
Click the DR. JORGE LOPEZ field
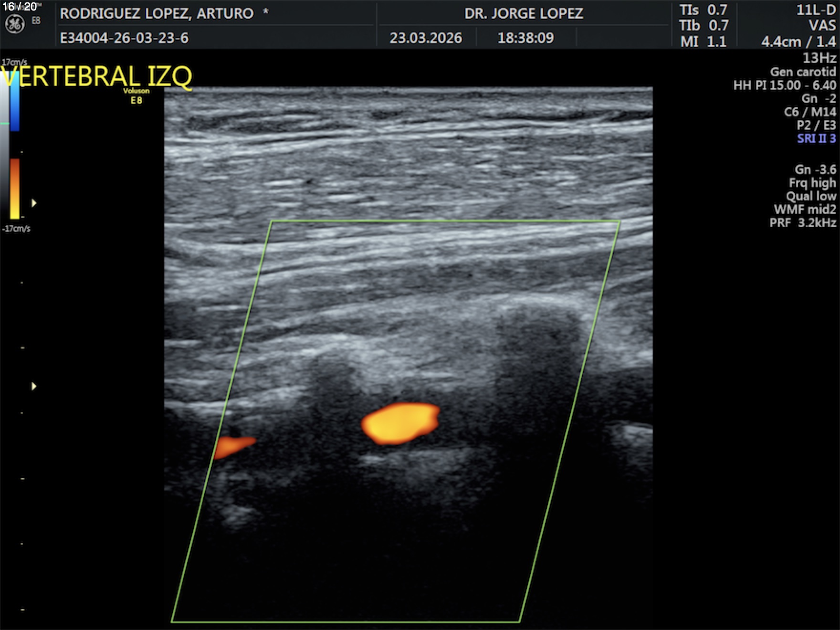click(524, 13)
